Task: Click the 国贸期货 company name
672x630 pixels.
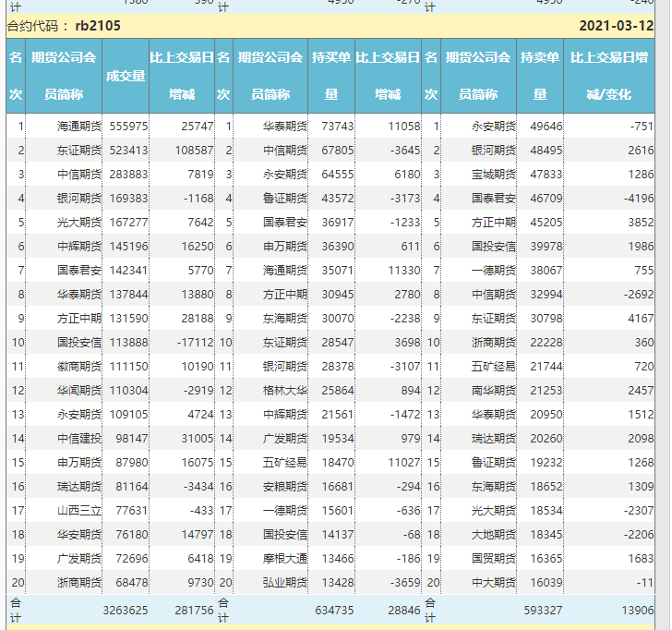Action: (494, 558)
